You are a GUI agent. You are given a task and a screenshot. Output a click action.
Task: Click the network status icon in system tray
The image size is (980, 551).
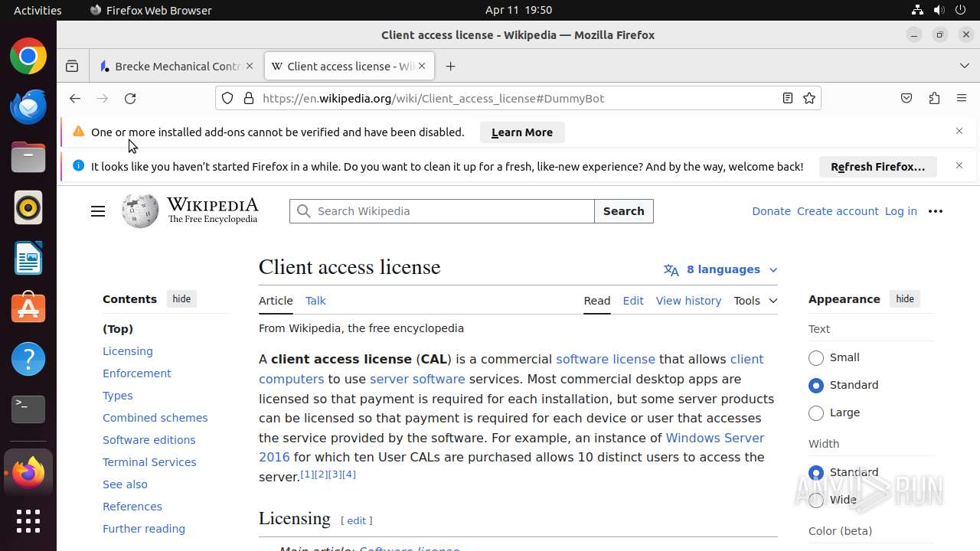[x=917, y=10]
